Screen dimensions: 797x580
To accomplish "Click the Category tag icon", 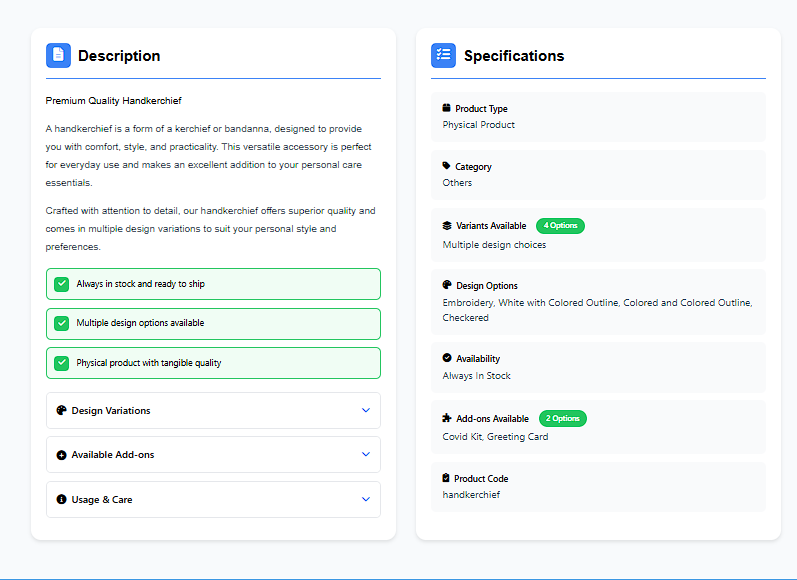I will click(x=447, y=166).
